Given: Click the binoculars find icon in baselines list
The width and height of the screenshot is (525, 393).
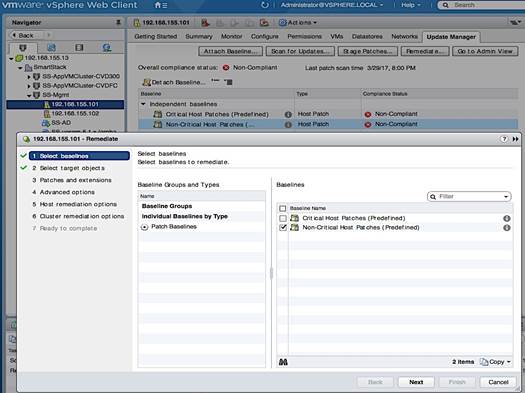Looking at the screenshot, I should pos(283,362).
